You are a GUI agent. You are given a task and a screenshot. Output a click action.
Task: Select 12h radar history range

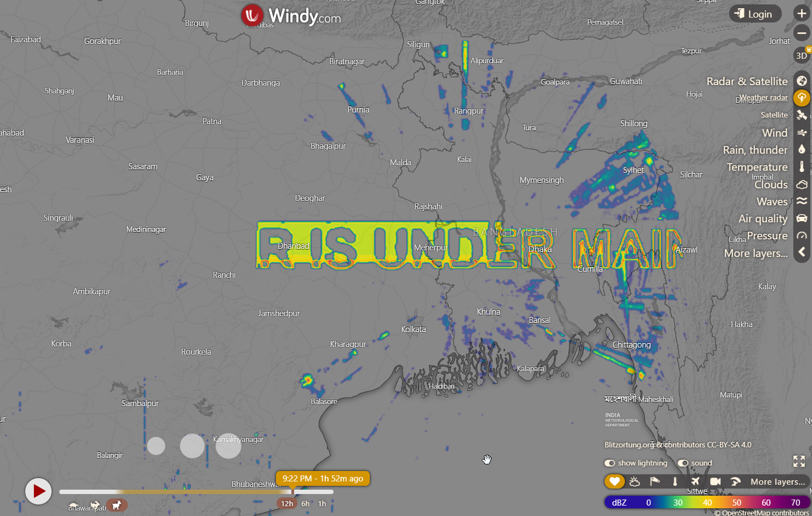click(287, 503)
